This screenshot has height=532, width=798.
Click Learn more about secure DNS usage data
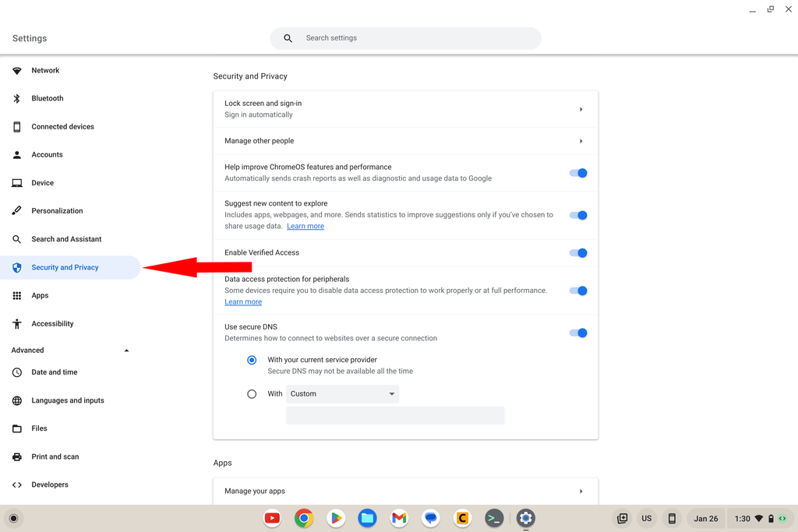(x=305, y=225)
